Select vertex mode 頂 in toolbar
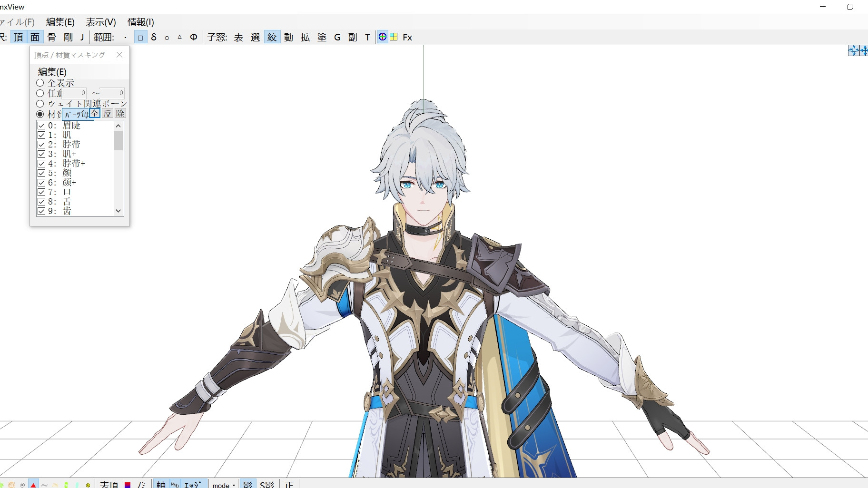This screenshot has height=488, width=868. tap(19, 37)
